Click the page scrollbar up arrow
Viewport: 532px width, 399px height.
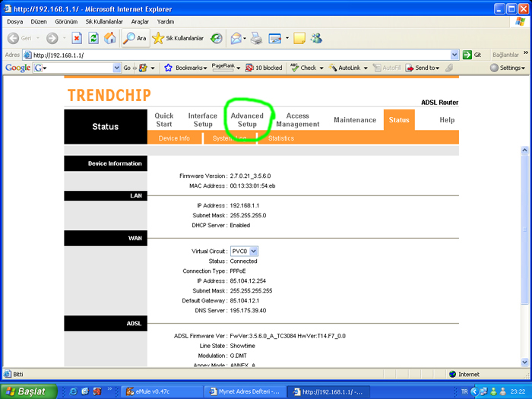coord(524,150)
